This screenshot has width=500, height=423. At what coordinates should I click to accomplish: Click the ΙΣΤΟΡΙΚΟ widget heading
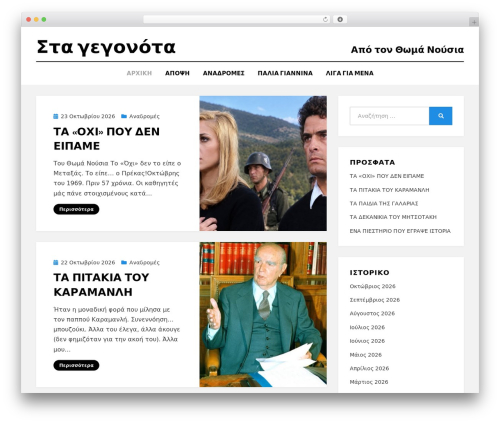369,273
